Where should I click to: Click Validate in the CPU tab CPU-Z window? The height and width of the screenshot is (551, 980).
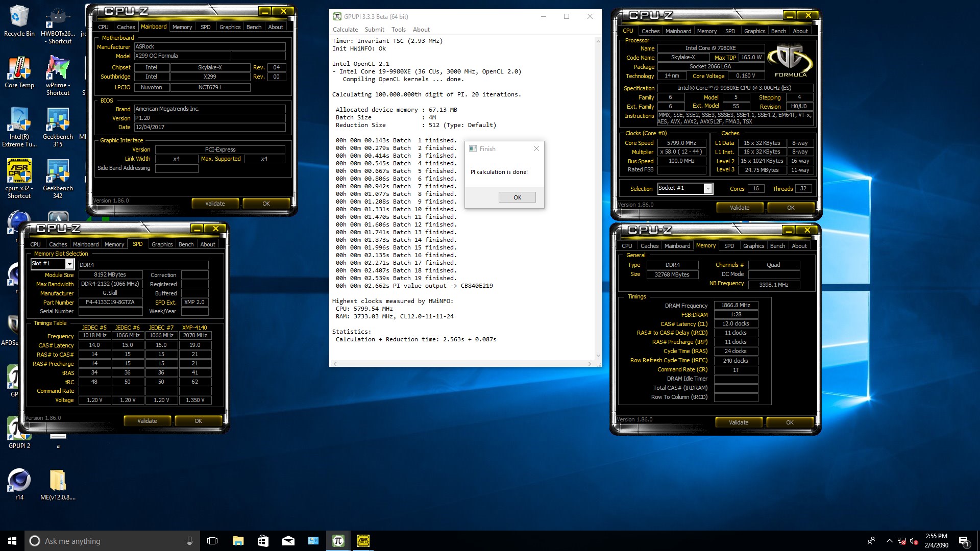pyautogui.click(x=740, y=208)
